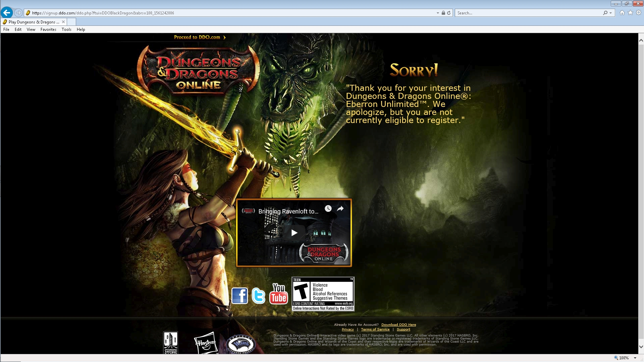Click the Refresh icon in address bar
The image size is (644, 362).
point(449,13)
